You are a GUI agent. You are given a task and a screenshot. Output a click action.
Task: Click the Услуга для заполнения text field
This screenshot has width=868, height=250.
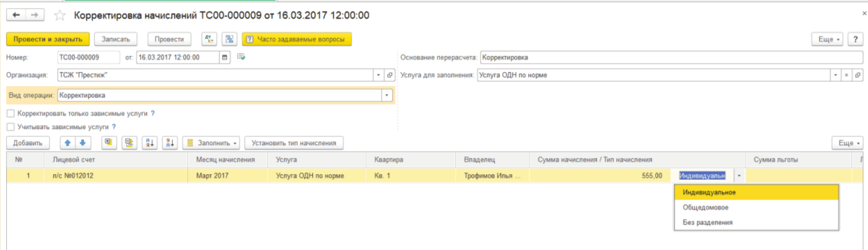654,75
